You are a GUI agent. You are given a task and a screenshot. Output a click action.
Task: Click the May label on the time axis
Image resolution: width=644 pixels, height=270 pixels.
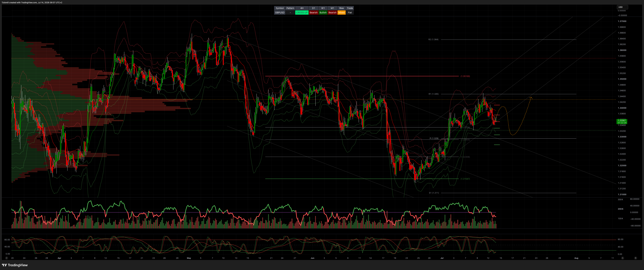pyautogui.click(x=189, y=258)
